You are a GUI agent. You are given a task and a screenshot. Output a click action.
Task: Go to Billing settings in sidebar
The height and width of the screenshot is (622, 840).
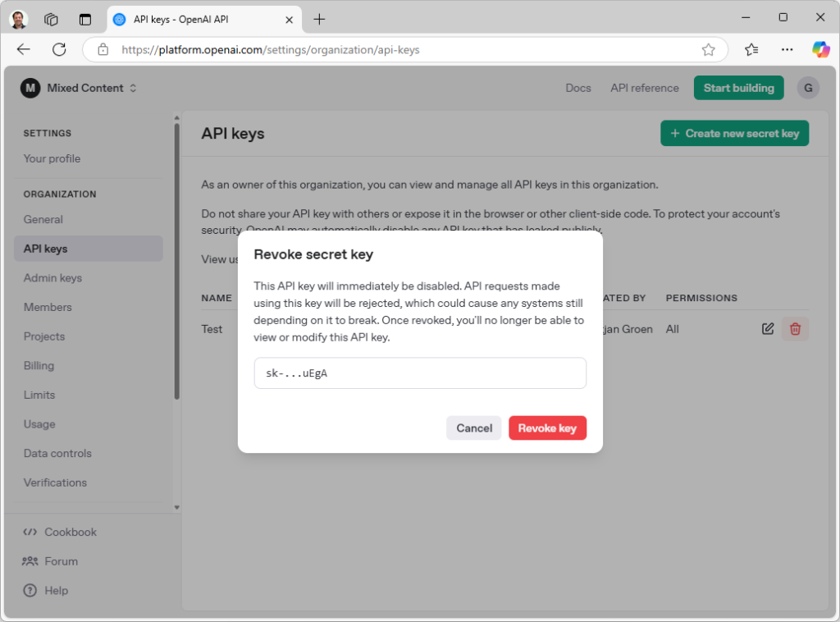coord(39,365)
